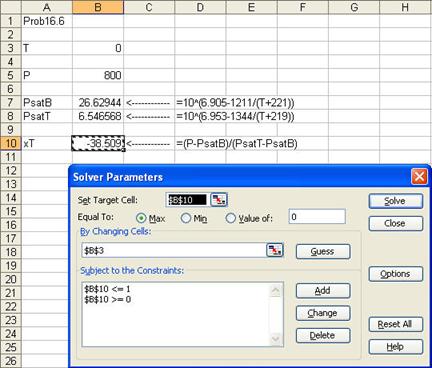432x368 pixels.
Task: Click formula text =10^(6.905-1211/(T+221))
Action: tap(235, 103)
